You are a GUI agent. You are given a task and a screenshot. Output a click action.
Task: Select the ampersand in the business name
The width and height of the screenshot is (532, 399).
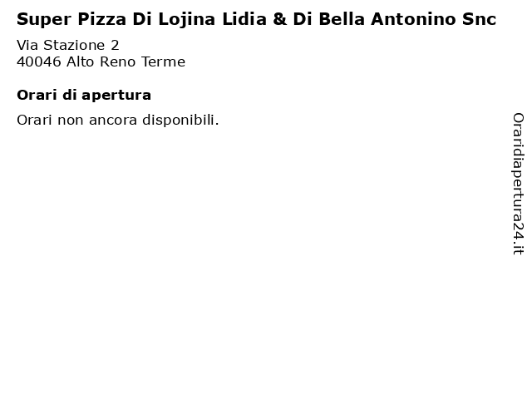click(279, 19)
